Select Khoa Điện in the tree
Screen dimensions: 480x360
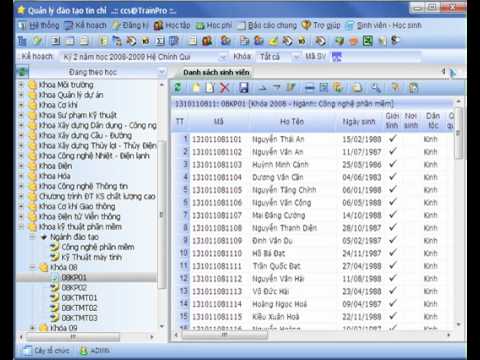click(x=55, y=166)
